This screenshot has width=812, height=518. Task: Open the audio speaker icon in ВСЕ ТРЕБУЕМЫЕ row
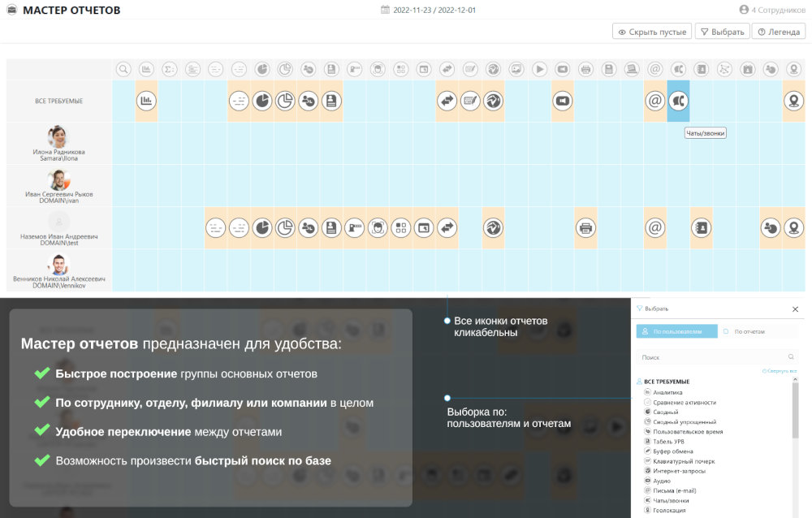[562, 101]
